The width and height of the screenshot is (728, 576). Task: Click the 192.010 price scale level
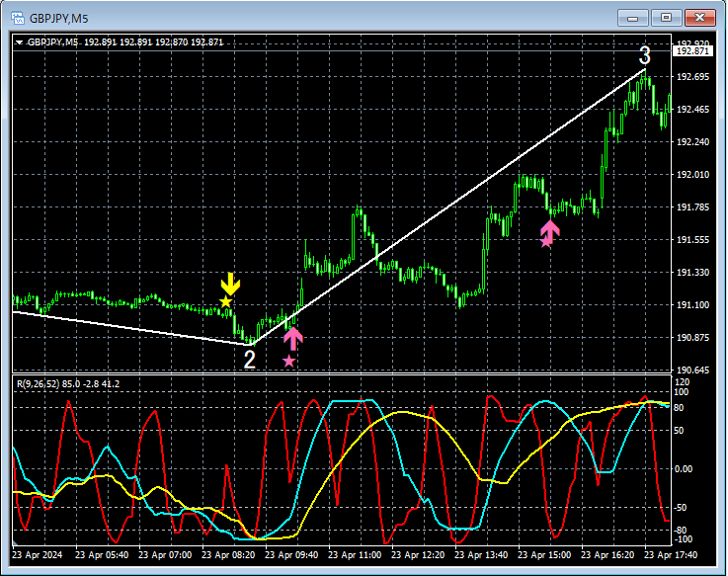(693, 175)
